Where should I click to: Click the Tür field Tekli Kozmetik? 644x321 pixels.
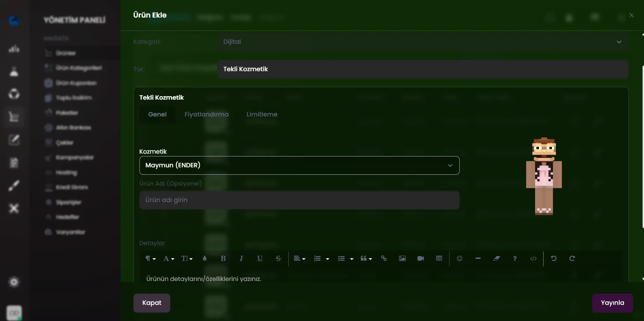423,69
